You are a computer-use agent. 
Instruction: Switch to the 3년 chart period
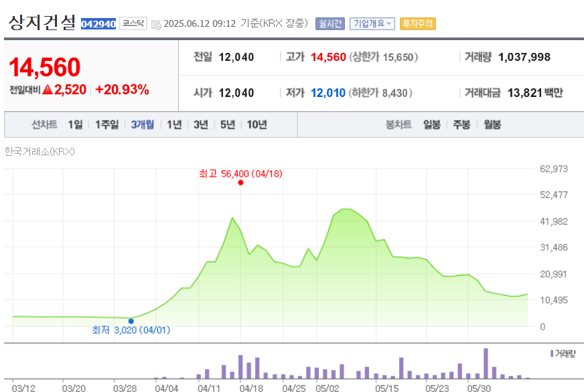201,124
